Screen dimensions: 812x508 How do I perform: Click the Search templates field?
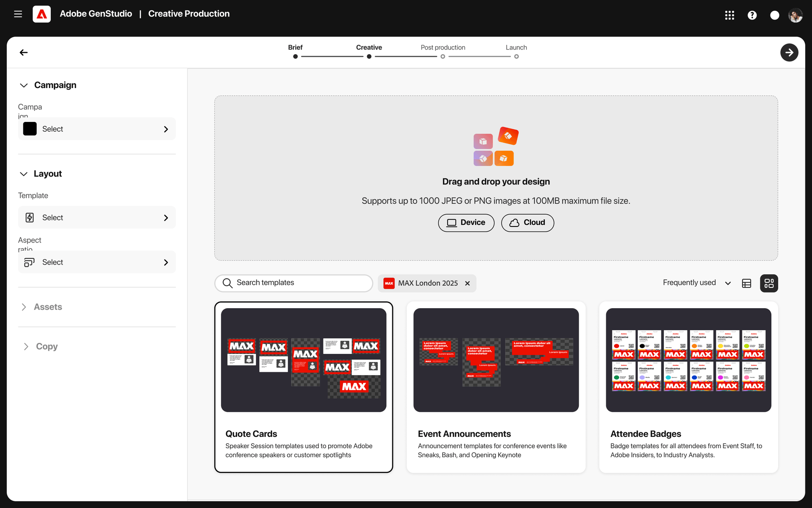pyautogui.click(x=294, y=283)
